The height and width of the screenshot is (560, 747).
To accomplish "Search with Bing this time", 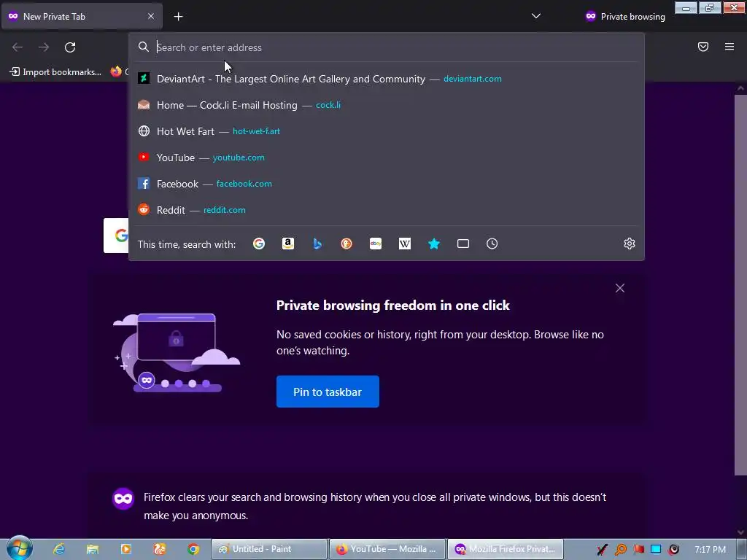I will [317, 244].
